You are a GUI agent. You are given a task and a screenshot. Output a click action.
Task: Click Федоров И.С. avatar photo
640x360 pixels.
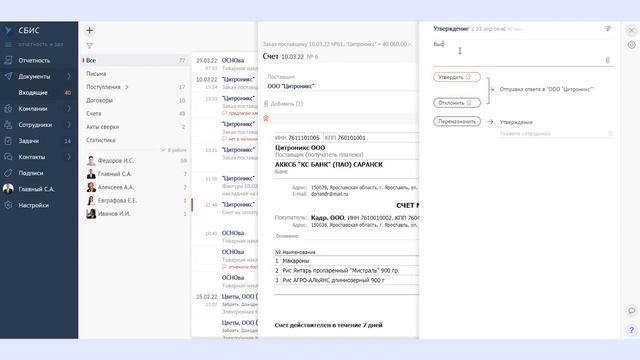pyautogui.click(x=91, y=160)
